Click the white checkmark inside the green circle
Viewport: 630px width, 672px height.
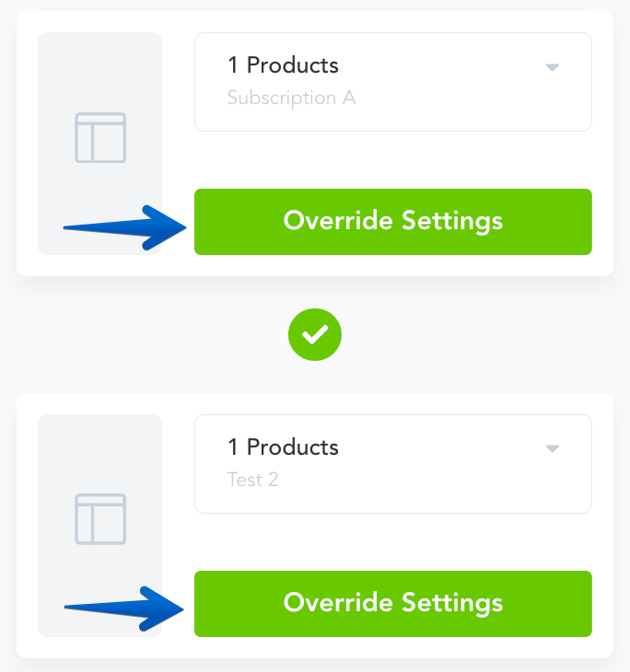click(315, 334)
